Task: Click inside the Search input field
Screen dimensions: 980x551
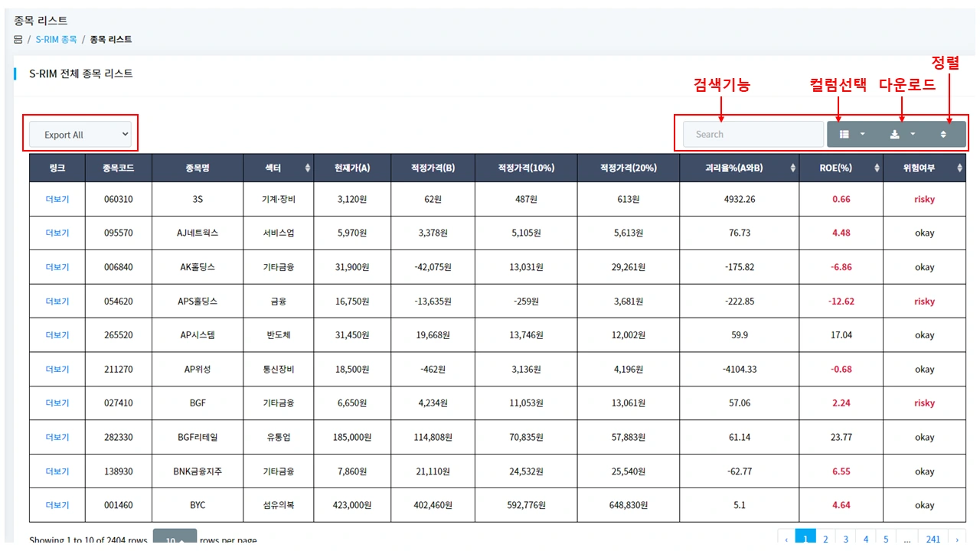Action: point(750,134)
